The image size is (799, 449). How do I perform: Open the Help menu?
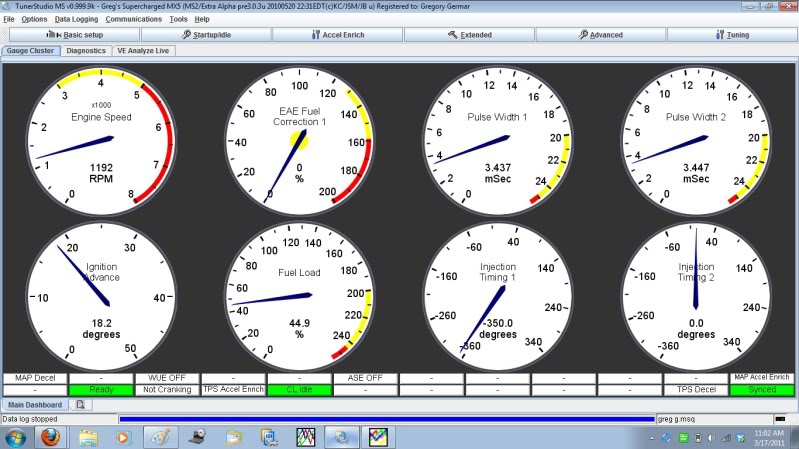point(202,19)
